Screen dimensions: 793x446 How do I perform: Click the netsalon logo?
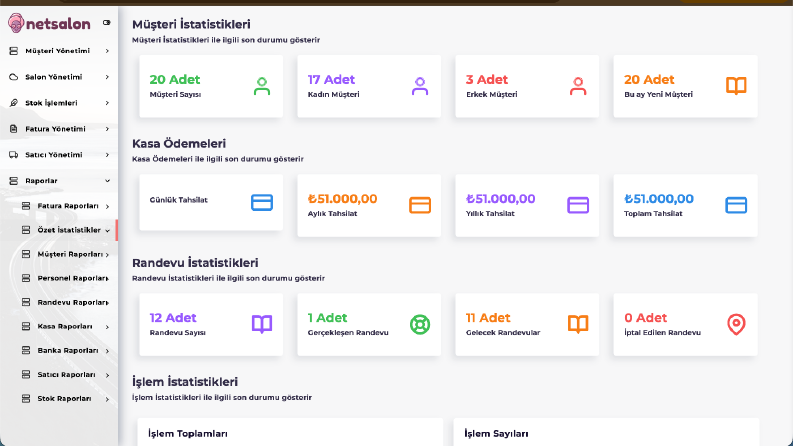(49, 23)
